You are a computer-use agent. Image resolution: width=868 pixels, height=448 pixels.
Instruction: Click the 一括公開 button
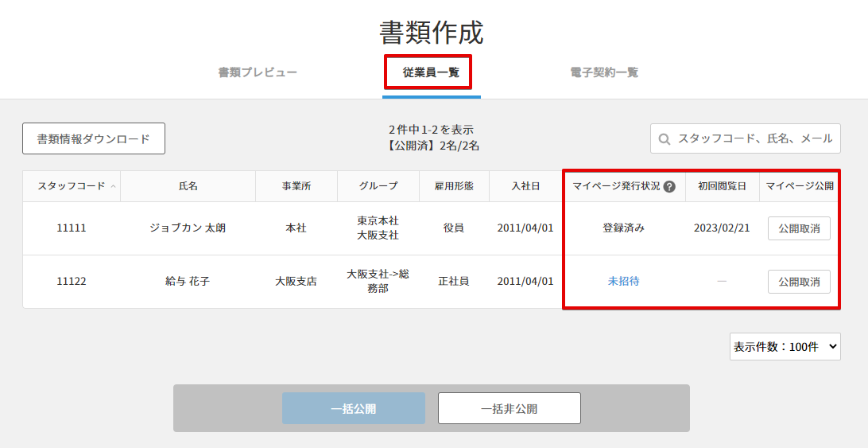[353, 409]
